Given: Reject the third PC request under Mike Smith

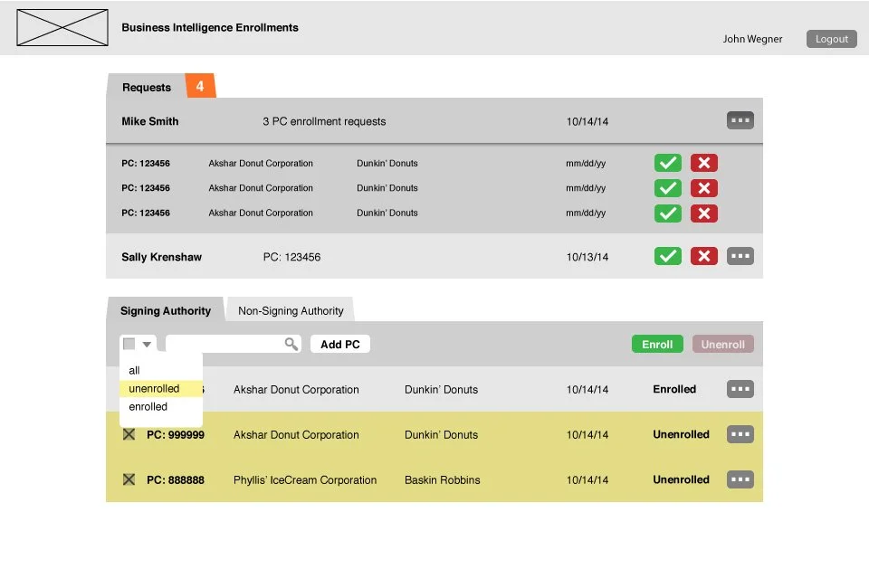Looking at the screenshot, I should point(704,213).
